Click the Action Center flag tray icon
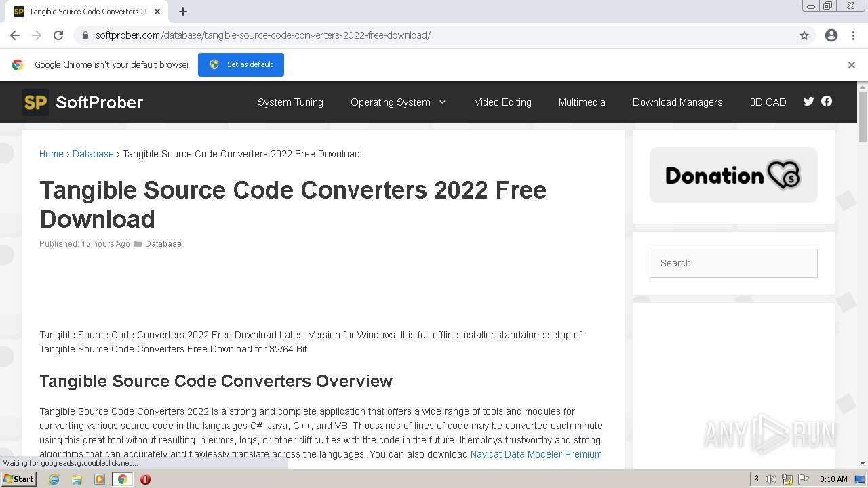Screen dimensions: 868x488 tap(804, 479)
